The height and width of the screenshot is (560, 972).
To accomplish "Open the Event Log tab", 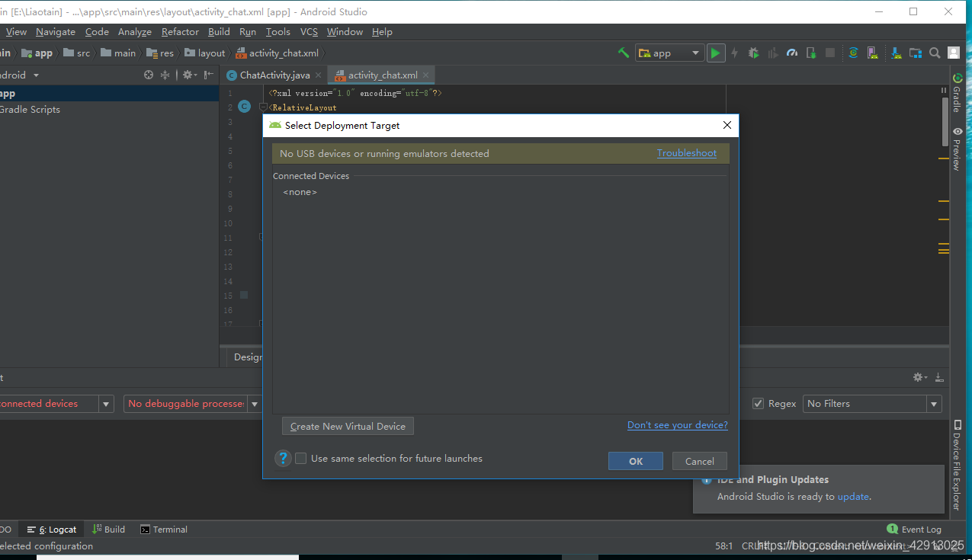I will tap(914, 530).
